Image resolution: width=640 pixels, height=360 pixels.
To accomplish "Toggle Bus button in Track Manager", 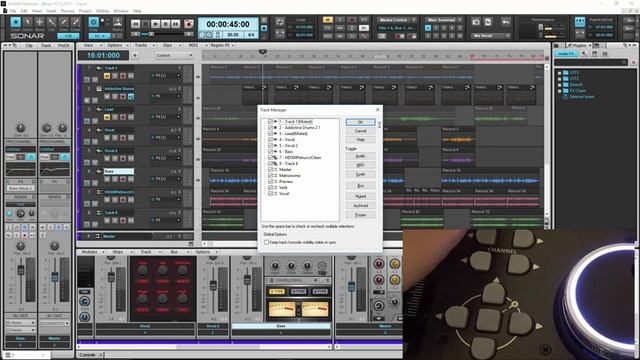I will point(360,186).
